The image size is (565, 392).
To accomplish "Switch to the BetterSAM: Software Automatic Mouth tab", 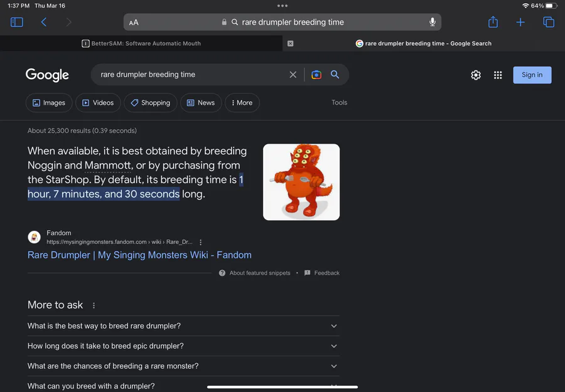I will click(x=141, y=43).
